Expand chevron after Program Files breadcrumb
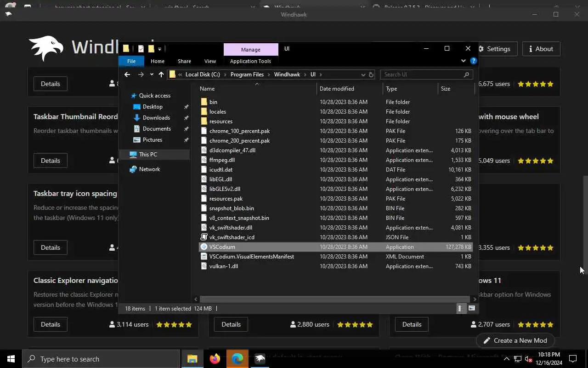This screenshot has height=368, width=588. coord(269,75)
